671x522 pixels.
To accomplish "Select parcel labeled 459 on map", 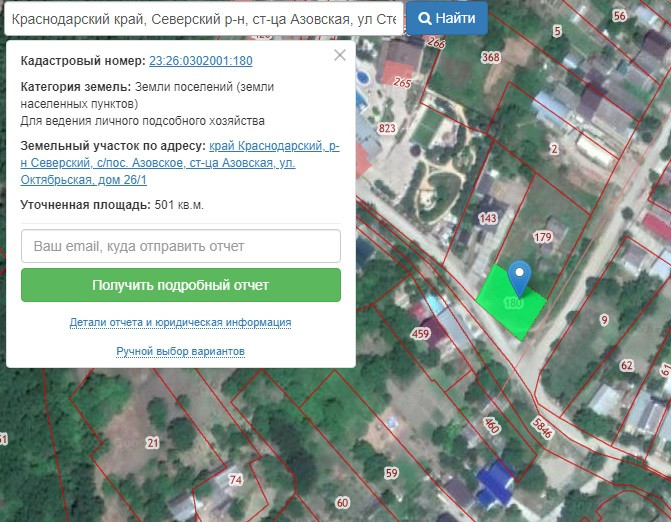I will tap(420, 333).
